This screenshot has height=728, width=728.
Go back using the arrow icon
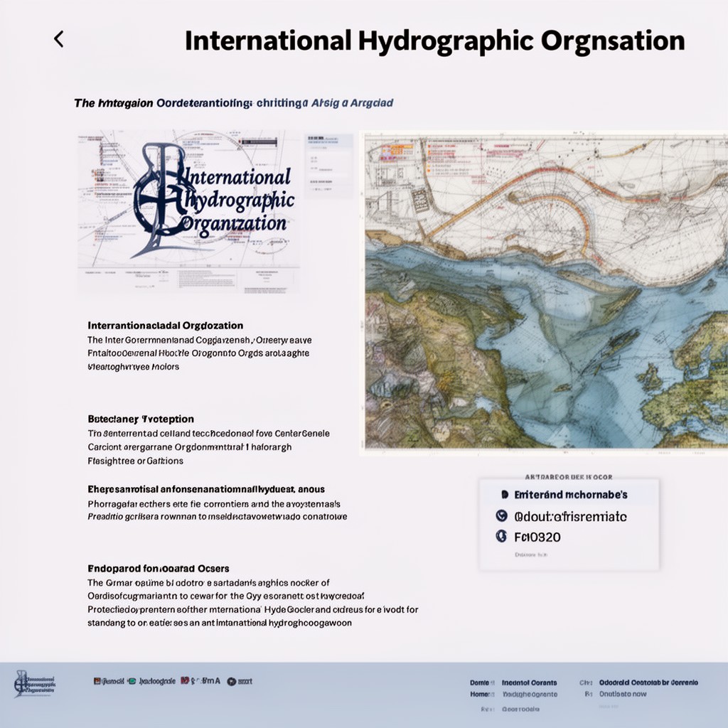[58, 40]
